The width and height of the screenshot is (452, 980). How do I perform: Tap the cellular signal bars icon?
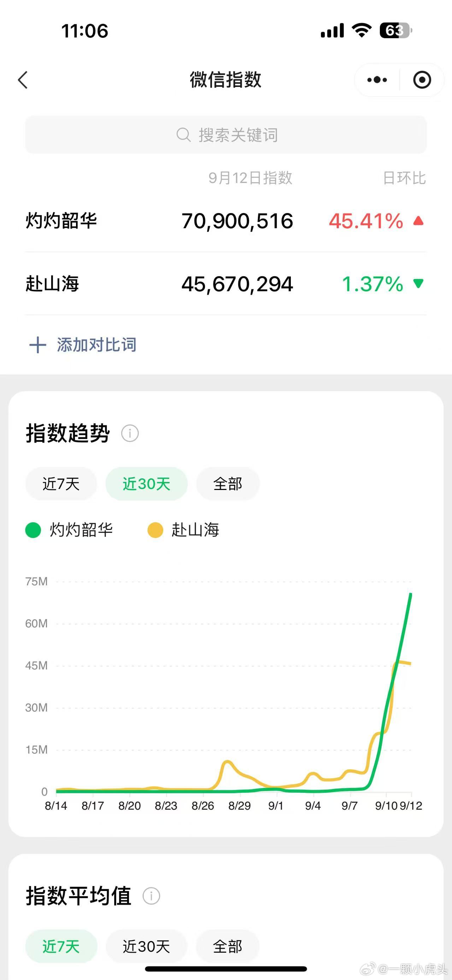pos(333,30)
